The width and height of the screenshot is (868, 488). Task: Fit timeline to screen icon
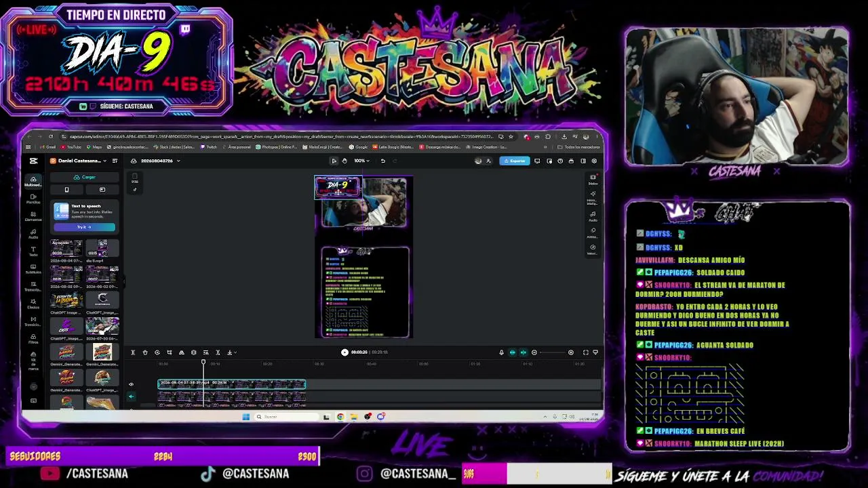[x=586, y=352]
